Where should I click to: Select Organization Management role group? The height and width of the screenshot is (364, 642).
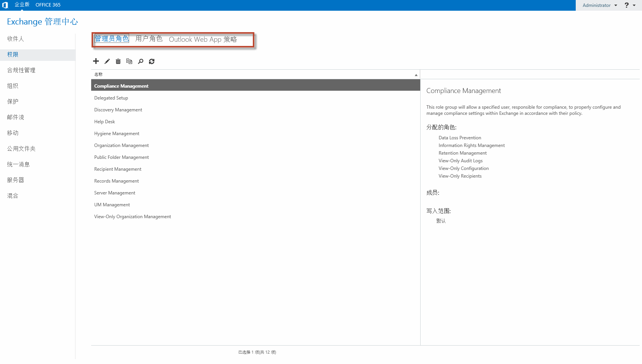(255, 145)
